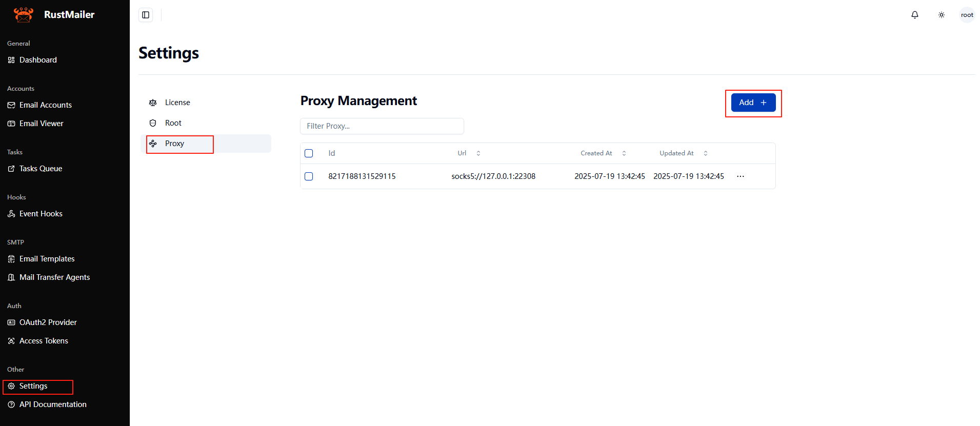
Task: Click the Mail Transfer Agents icon
Action: coord(11,277)
